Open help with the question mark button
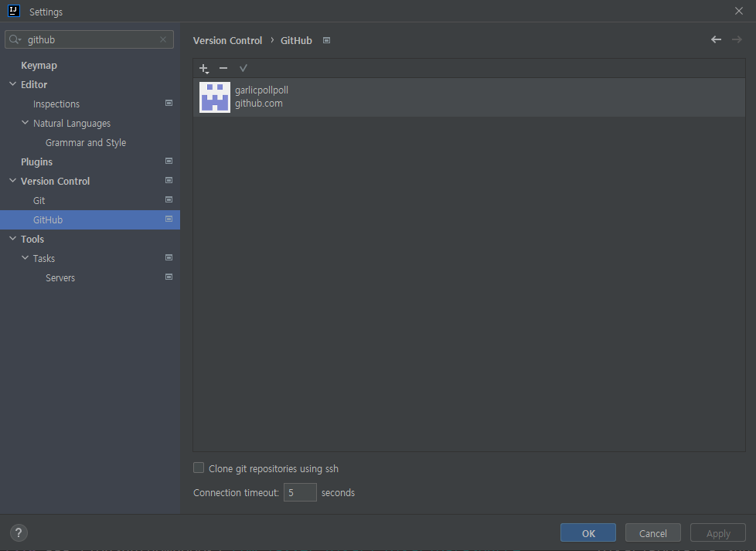The height and width of the screenshot is (551, 756). [19, 533]
